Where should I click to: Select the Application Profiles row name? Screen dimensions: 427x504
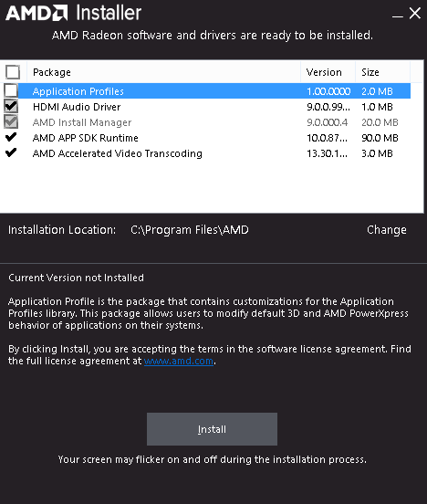pos(78,91)
